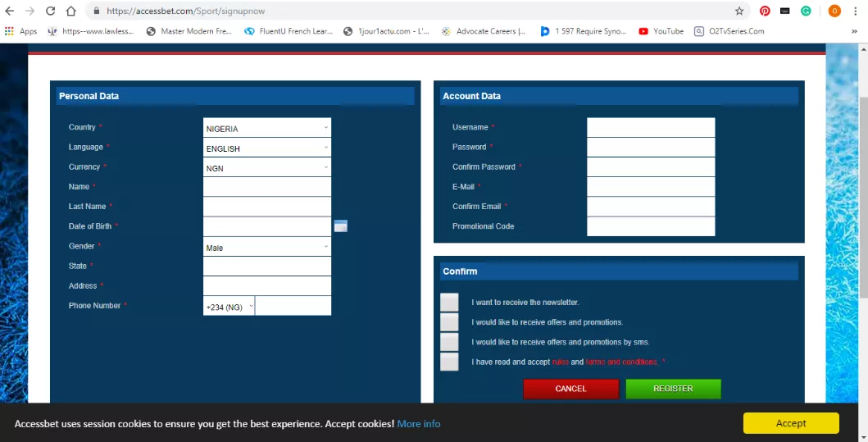Focus the E-Mail input field
Screen dimensions: 868x442
click(x=651, y=187)
